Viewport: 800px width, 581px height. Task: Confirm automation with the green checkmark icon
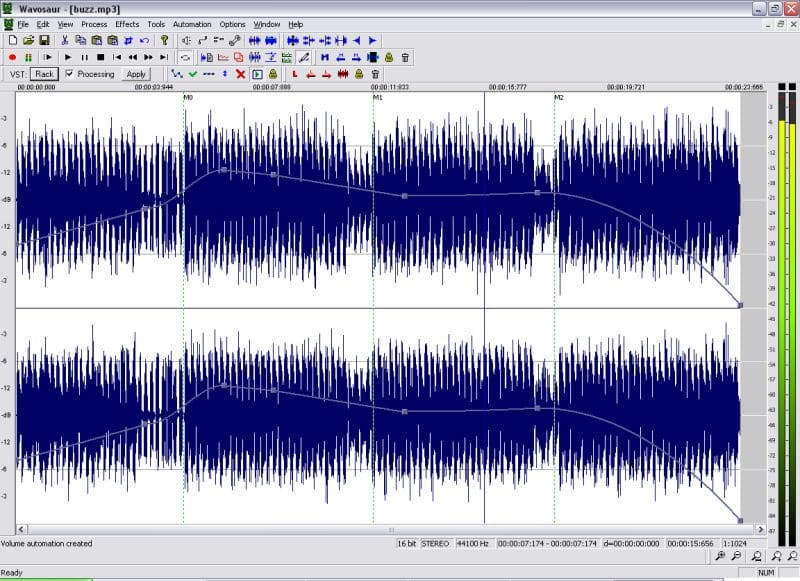click(x=193, y=74)
